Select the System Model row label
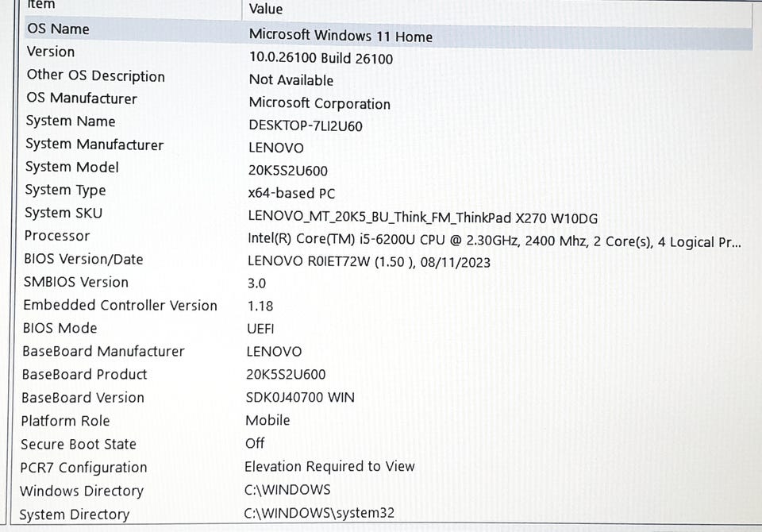The image size is (762, 532). coord(72,168)
